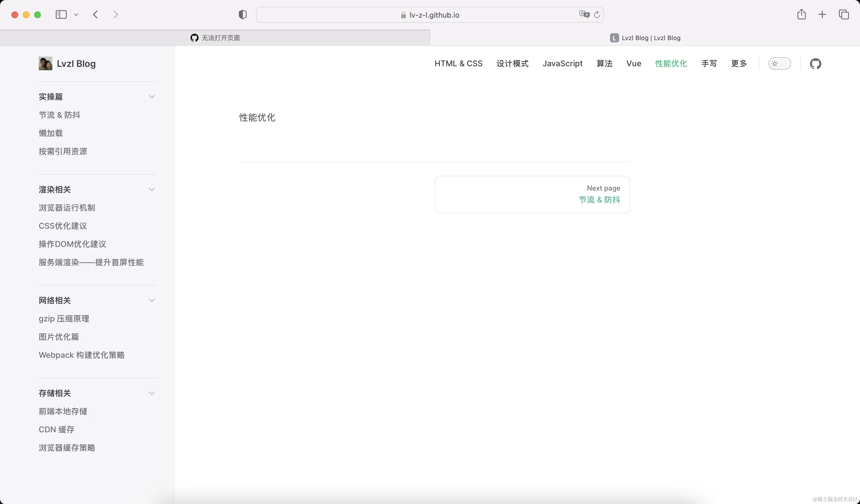Click the Safari sidebar toggle icon
Screen dimensions: 860x504
(61, 15)
